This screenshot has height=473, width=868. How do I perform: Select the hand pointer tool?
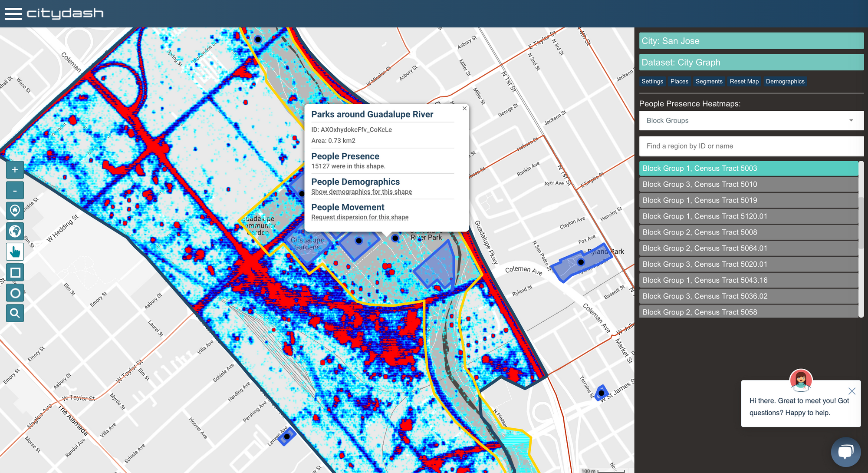point(15,252)
